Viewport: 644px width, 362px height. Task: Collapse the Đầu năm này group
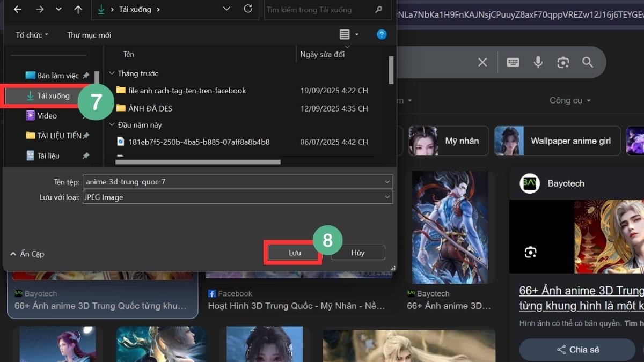click(x=112, y=125)
